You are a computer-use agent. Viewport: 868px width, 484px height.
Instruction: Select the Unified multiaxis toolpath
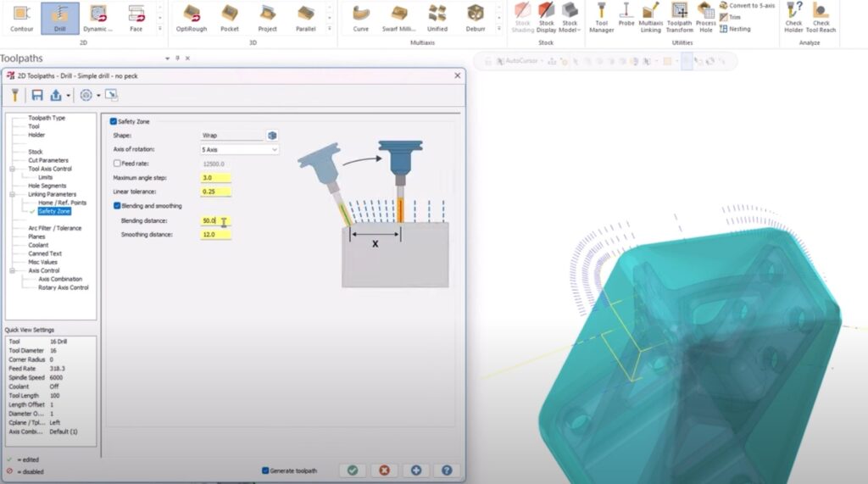point(437,18)
